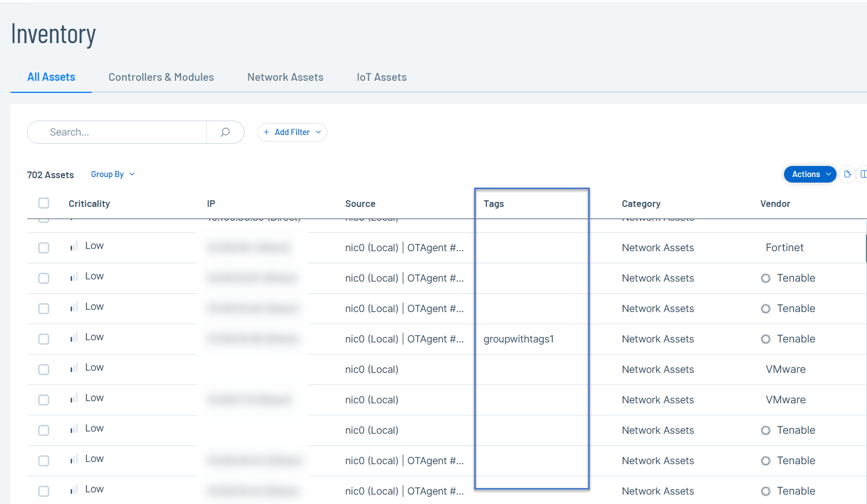Click the magnifying glass search icon

pyautogui.click(x=225, y=132)
